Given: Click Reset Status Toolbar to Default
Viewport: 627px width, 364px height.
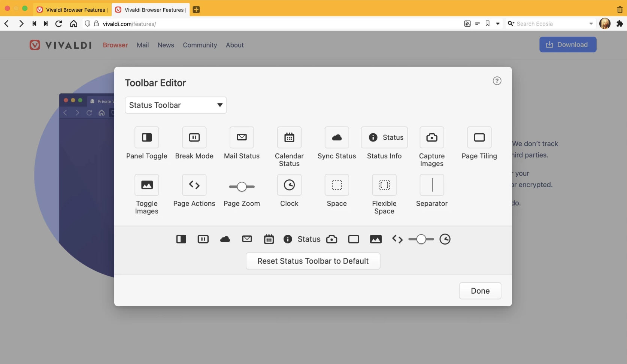Looking at the screenshot, I should click(x=313, y=261).
